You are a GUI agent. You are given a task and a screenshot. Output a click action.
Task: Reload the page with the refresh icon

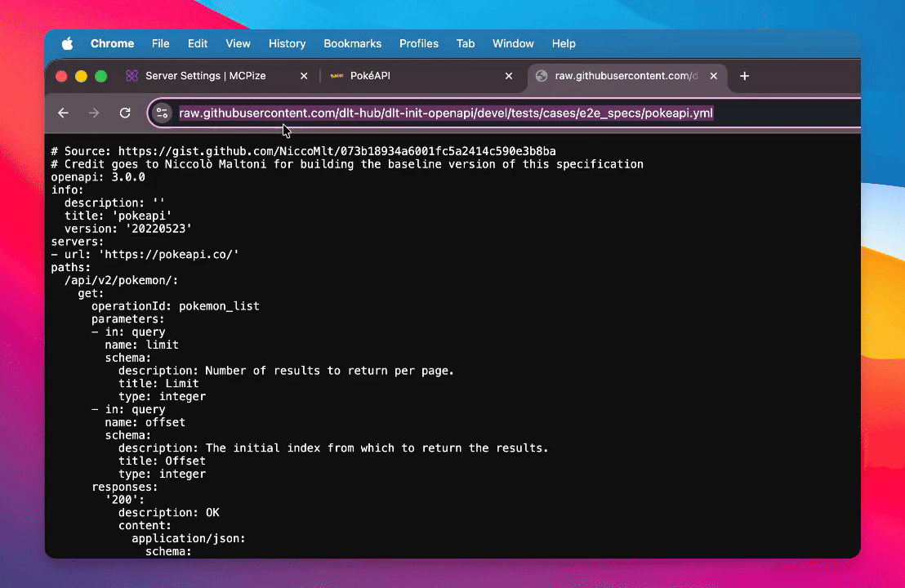pos(125,114)
